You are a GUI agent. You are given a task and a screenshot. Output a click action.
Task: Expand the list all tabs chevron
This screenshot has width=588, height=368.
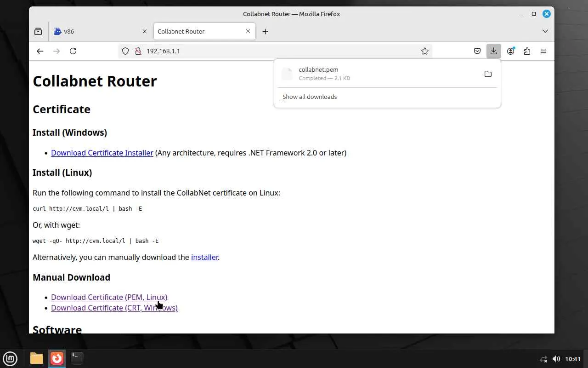(545, 31)
